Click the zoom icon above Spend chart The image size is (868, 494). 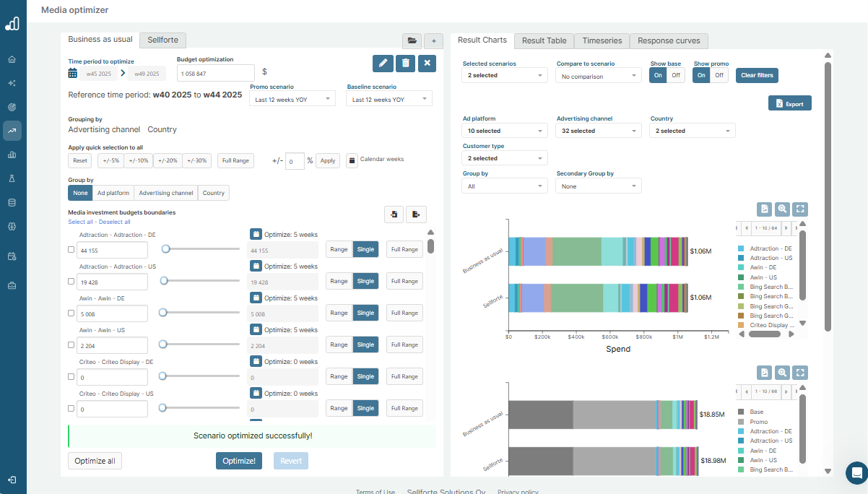[782, 209]
